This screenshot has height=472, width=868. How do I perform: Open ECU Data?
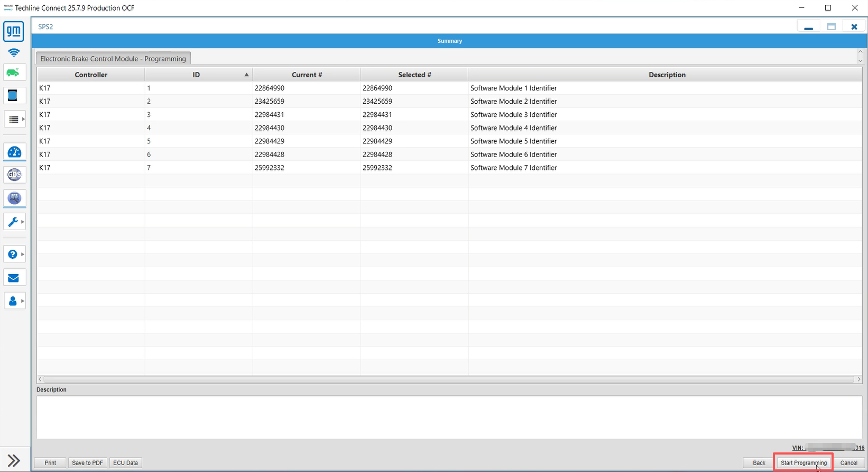point(125,462)
